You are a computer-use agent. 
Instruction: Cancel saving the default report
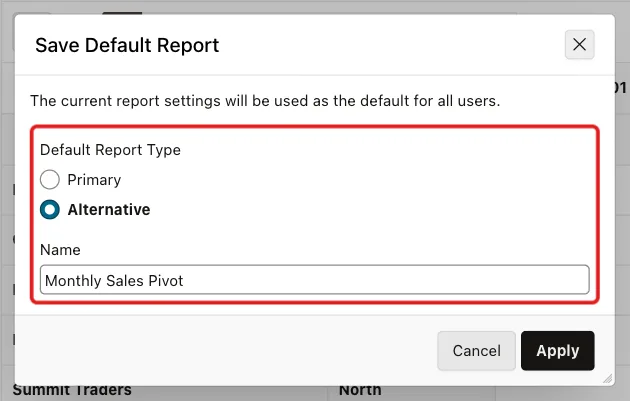477,351
